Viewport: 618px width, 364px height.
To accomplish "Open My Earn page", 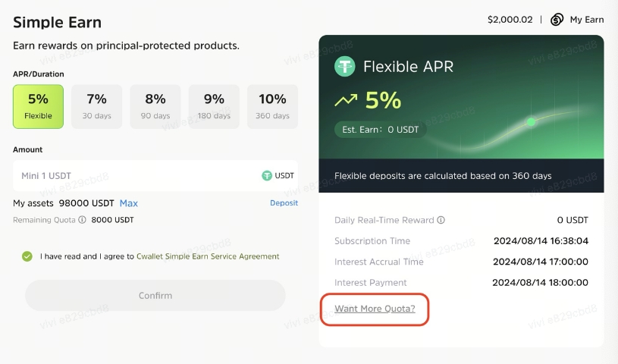I will tap(586, 20).
